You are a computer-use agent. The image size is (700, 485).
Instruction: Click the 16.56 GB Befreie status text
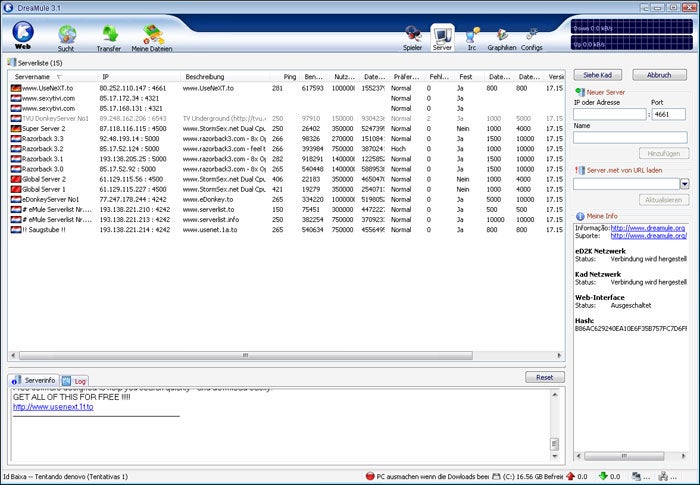pos(533,477)
